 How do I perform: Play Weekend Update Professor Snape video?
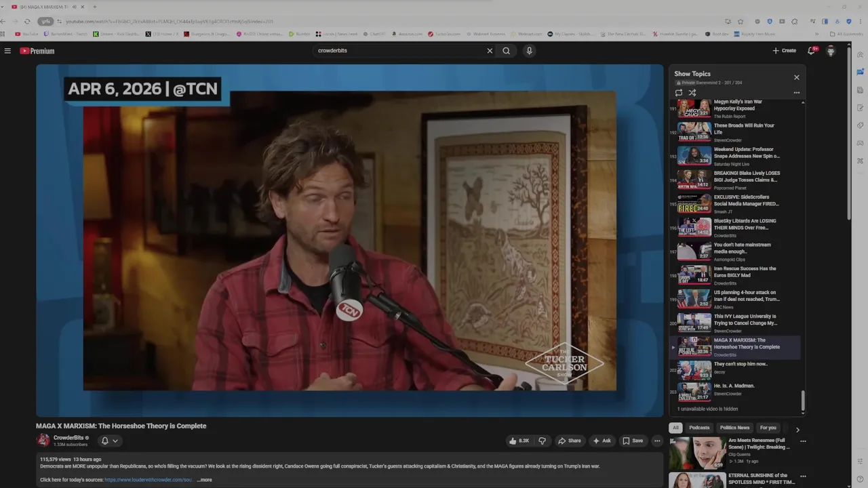[x=735, y=156]
